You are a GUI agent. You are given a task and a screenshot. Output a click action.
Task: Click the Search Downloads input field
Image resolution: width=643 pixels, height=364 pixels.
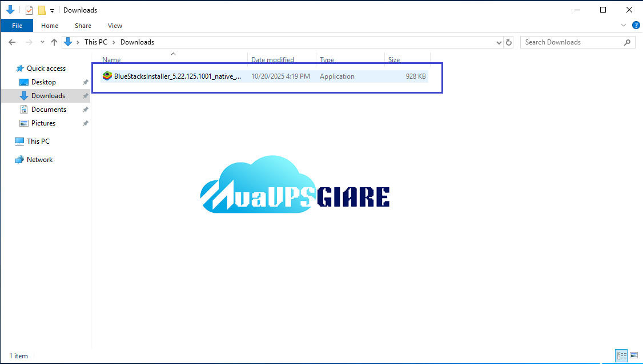coord(571,42)
